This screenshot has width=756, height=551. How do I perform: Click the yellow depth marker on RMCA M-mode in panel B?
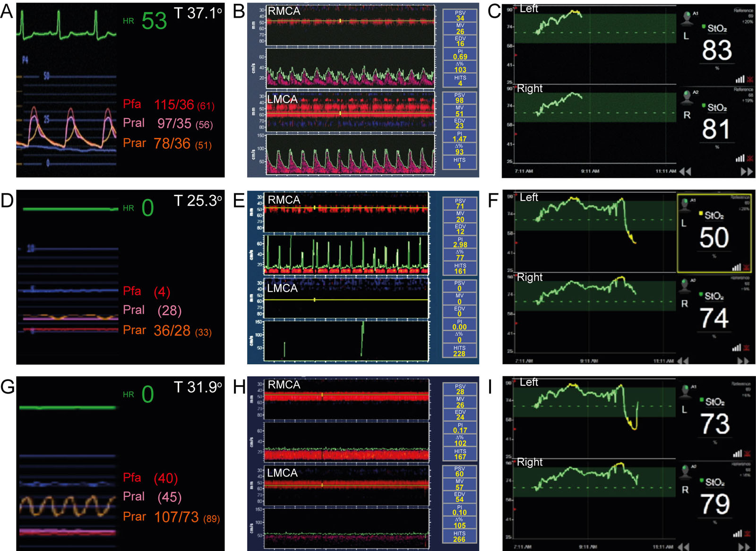(x=340, y=21)
